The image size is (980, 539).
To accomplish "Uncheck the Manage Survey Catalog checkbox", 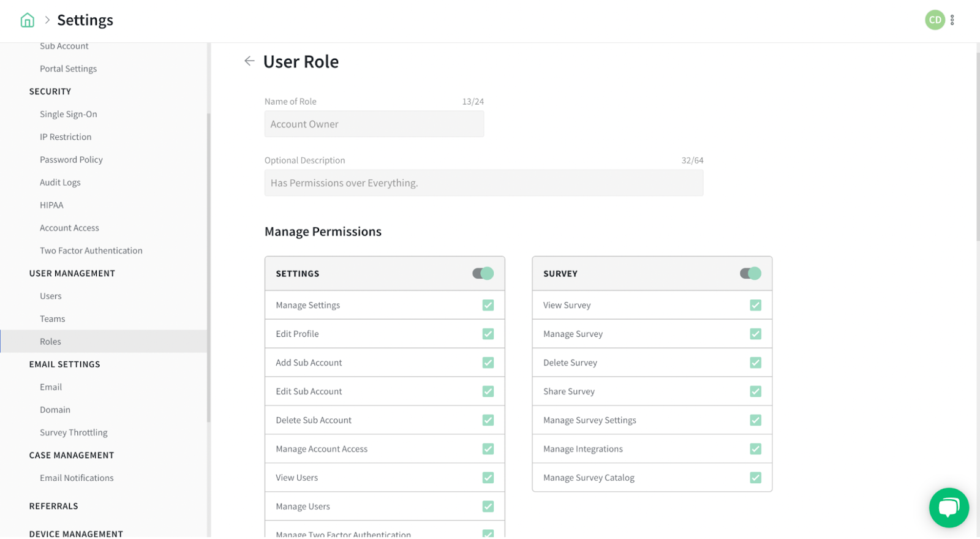I will 756,478.
